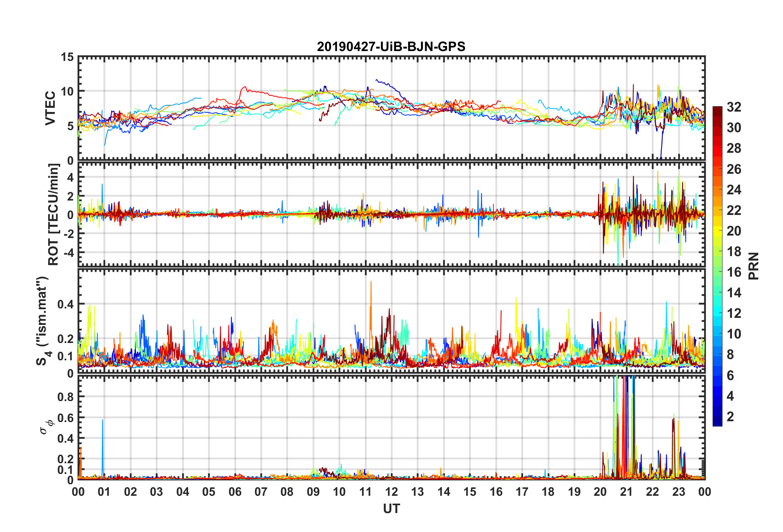The image size is (783, 532).
Task: Click sigma phi y-axis tick 0.8
Action: click(x=65, y=397)
